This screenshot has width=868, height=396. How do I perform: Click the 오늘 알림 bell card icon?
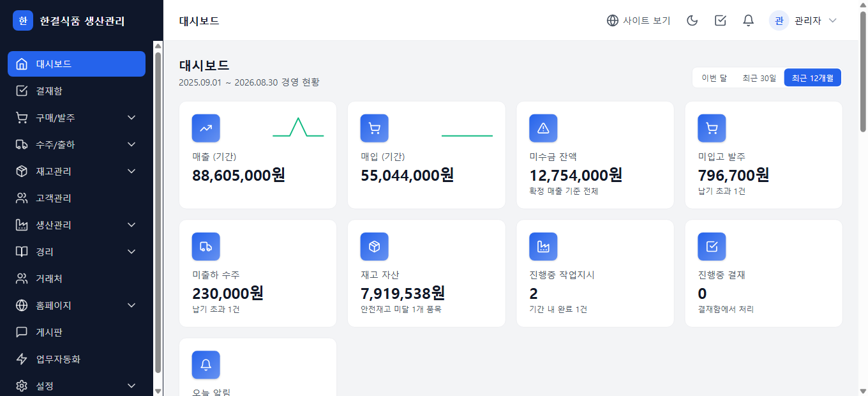coord(206,365)
